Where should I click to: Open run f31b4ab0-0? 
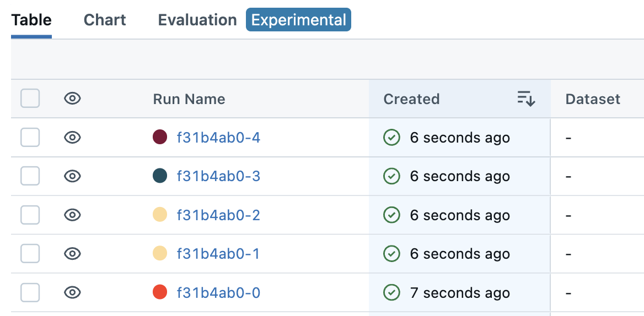[x=218, y=293]
